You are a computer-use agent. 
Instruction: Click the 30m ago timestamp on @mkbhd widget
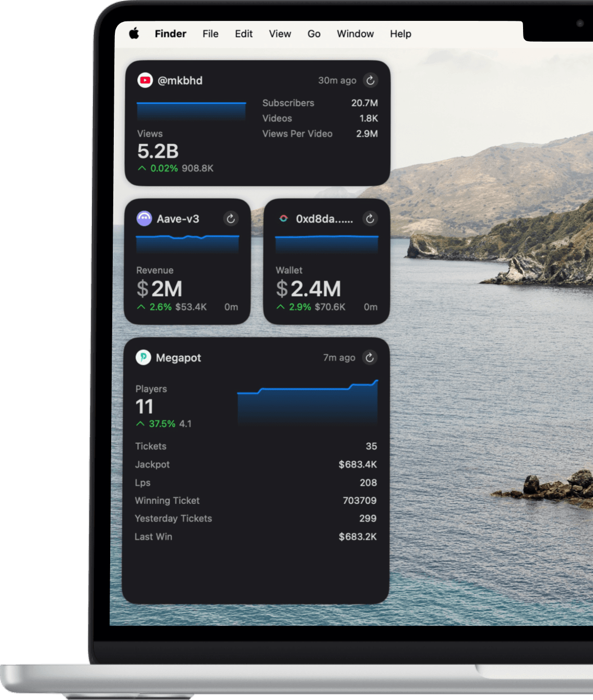coord(337,81)
